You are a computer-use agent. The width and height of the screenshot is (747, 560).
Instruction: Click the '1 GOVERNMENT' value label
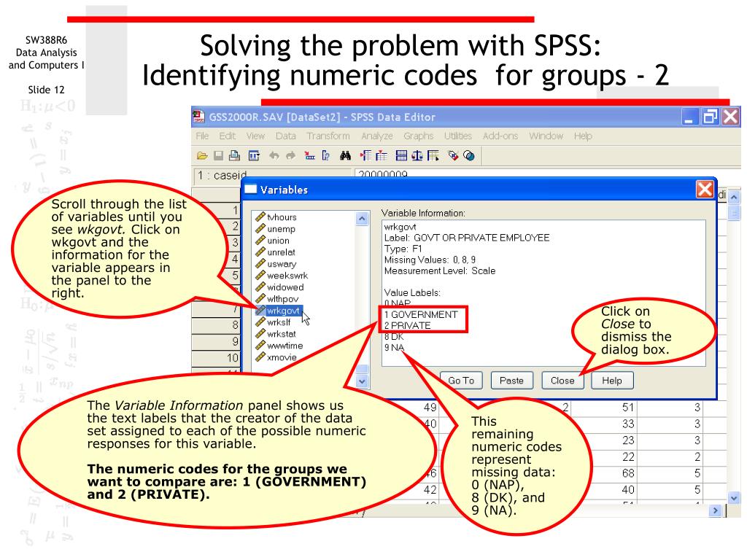click(421, 315)
